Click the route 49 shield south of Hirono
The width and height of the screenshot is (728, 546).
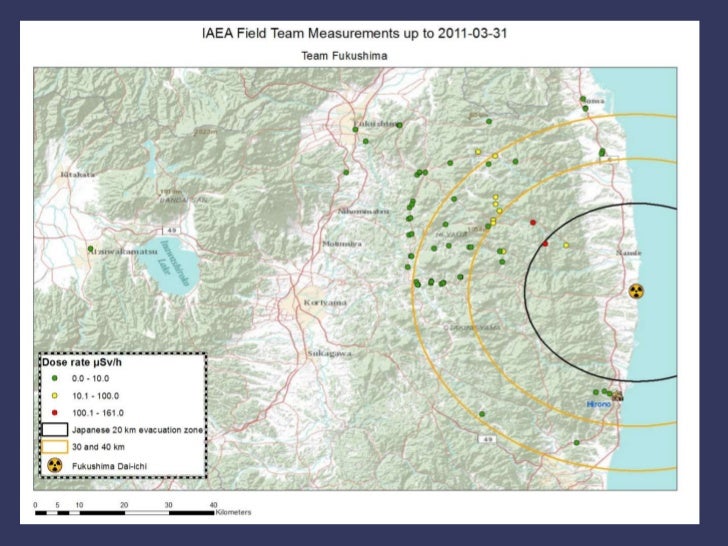click(x=487, y=439)
